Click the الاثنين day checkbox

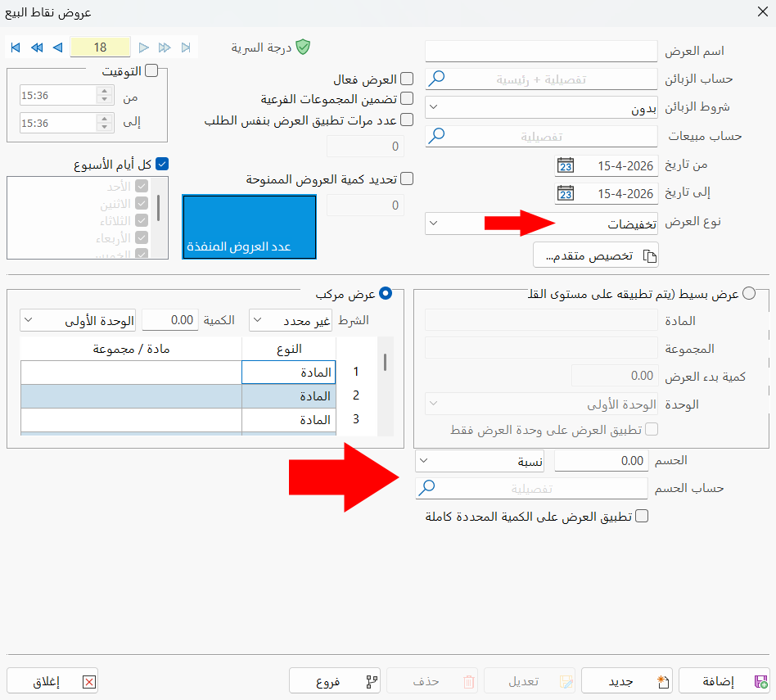pyautogui.click(x=142, y=204)
